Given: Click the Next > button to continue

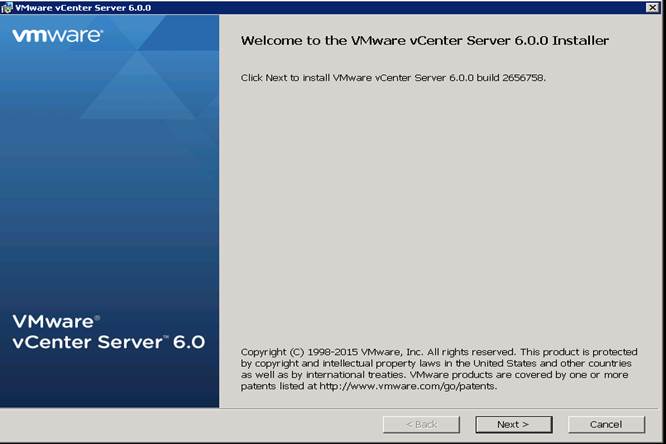Looking at the screenshot, I should pyautogui.click(x=514, y=424).
